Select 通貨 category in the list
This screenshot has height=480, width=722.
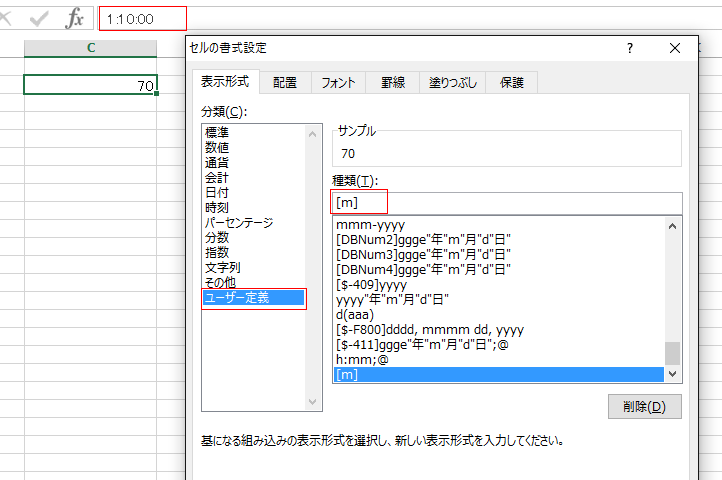click(x=217, y=162)
